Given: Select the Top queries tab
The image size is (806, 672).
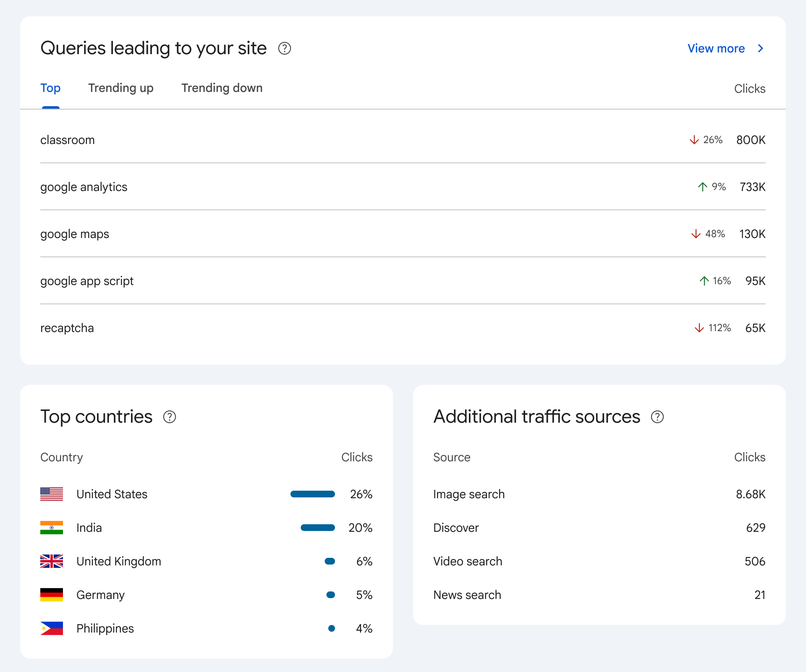Looking at the screenshot, I should coord(50,88).
